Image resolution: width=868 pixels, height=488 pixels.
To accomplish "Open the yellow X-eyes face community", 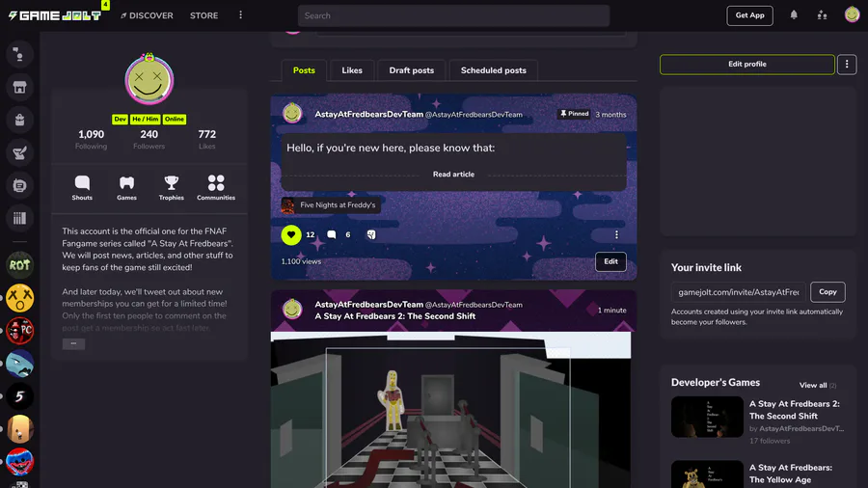I will click(19, 298).
